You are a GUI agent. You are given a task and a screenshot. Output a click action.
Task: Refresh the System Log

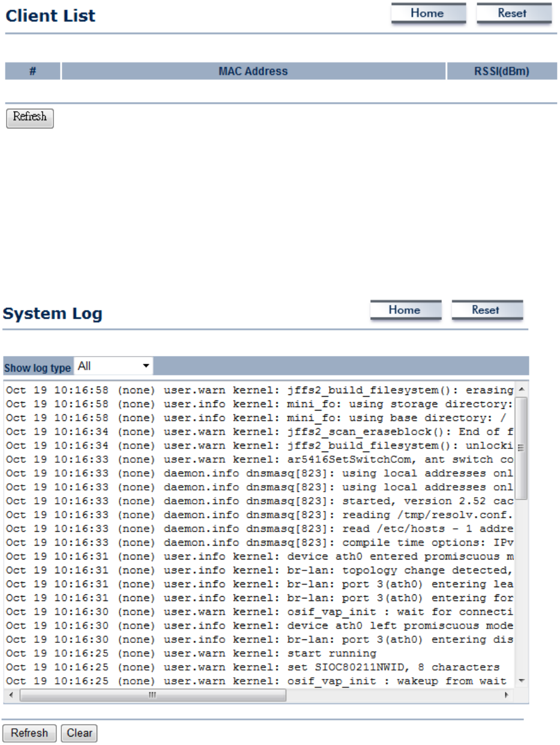[29, 733]
